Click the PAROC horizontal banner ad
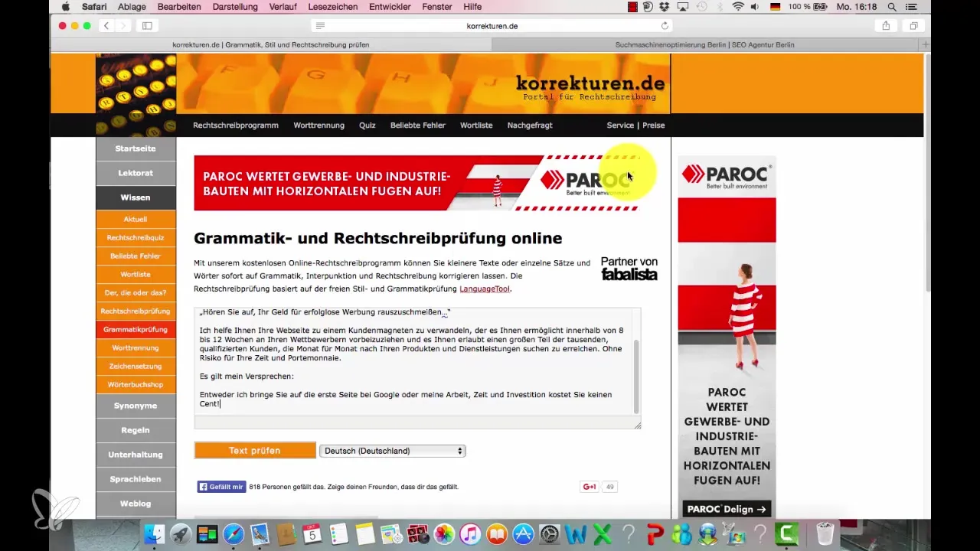 (417, 182)
